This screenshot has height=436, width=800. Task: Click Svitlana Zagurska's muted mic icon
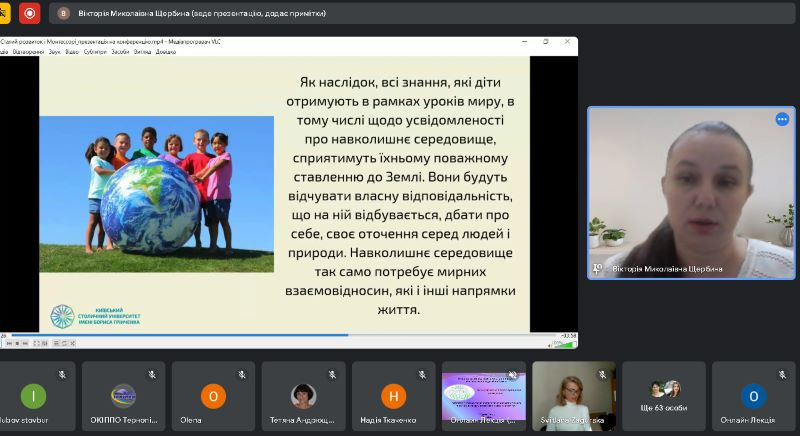pyautogui.click(x=603, y=375)
